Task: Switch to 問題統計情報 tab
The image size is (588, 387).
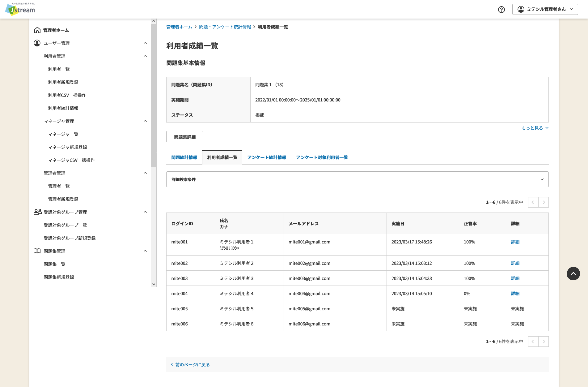Action: tap(184, 157)
